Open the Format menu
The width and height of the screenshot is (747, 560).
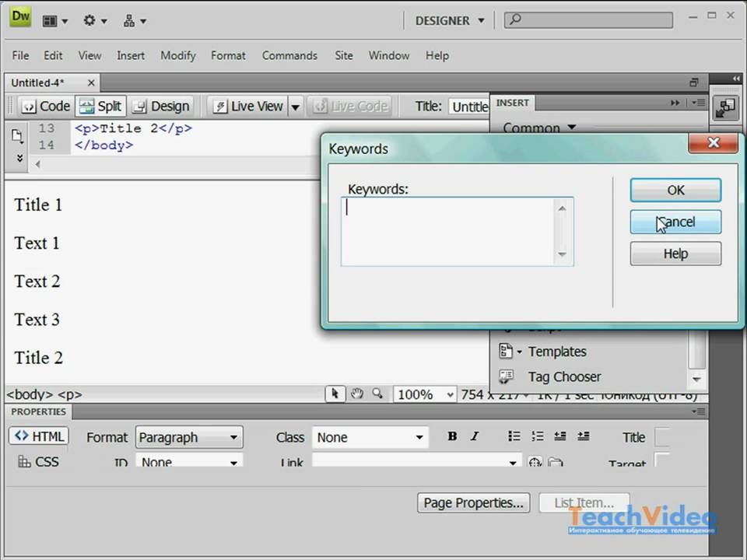tap(228, 56)
